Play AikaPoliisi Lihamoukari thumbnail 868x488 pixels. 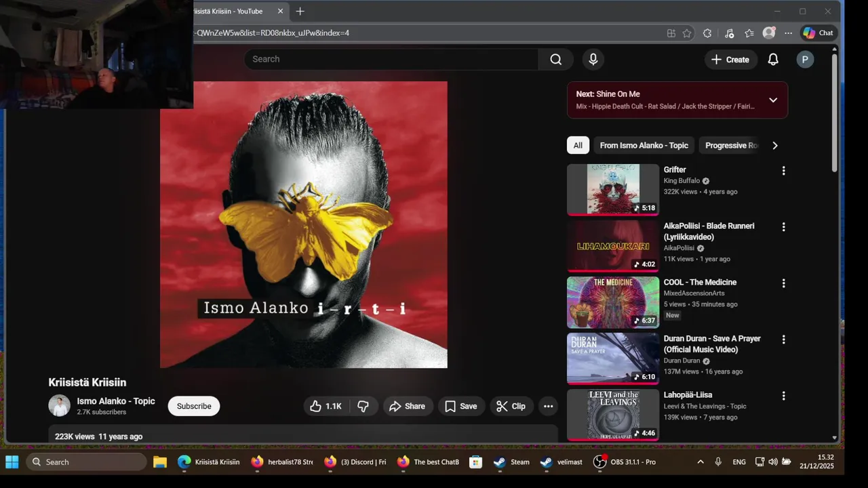click(613, 246)
